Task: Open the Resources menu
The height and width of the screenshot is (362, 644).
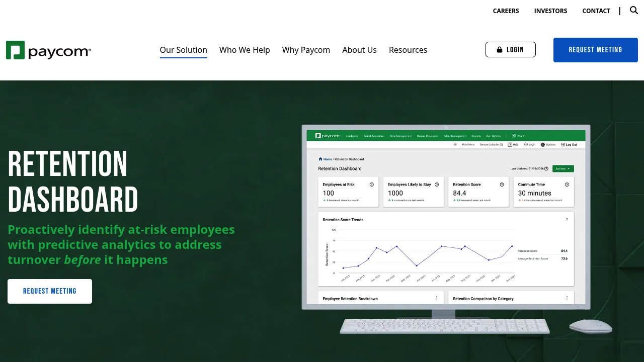Action: (408, 50)
